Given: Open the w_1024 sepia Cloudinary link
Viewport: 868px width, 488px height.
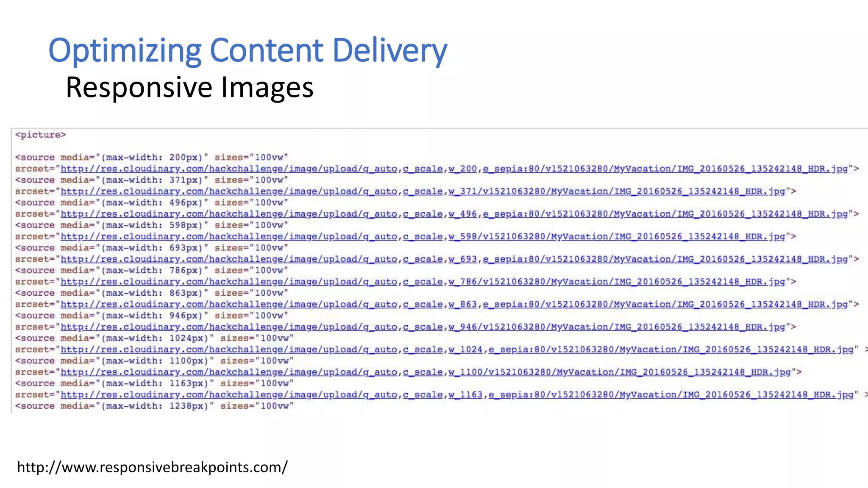Looking at the screenshot, I should pyautogui.click(x=457, y=349).
